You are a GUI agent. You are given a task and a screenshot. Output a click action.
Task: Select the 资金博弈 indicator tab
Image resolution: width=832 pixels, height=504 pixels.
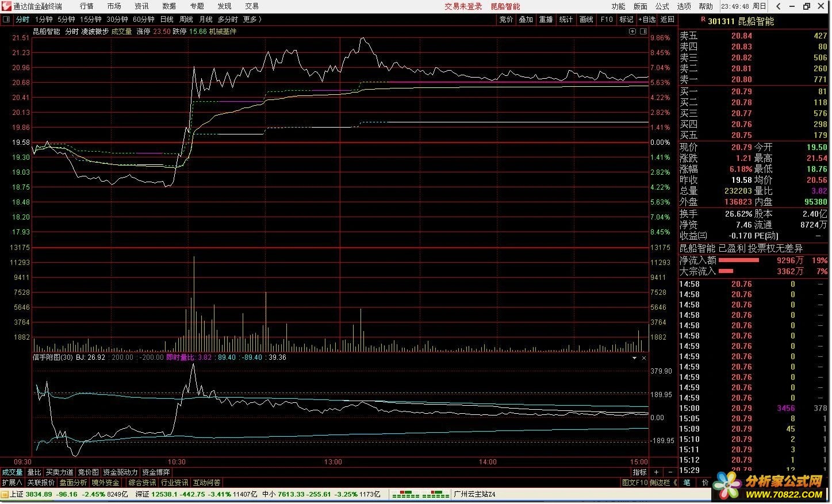point(156,472)
